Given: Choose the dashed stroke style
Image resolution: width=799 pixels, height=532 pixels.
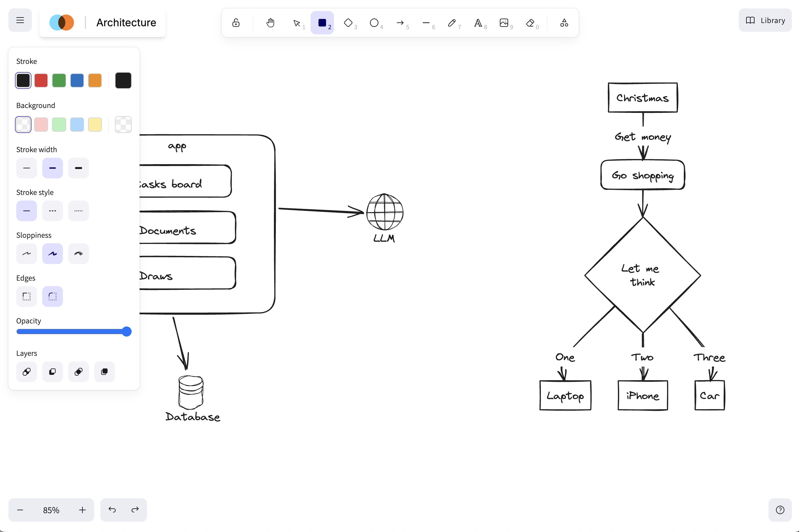Looking at the screenshot, I should click(x=52, y=211).
